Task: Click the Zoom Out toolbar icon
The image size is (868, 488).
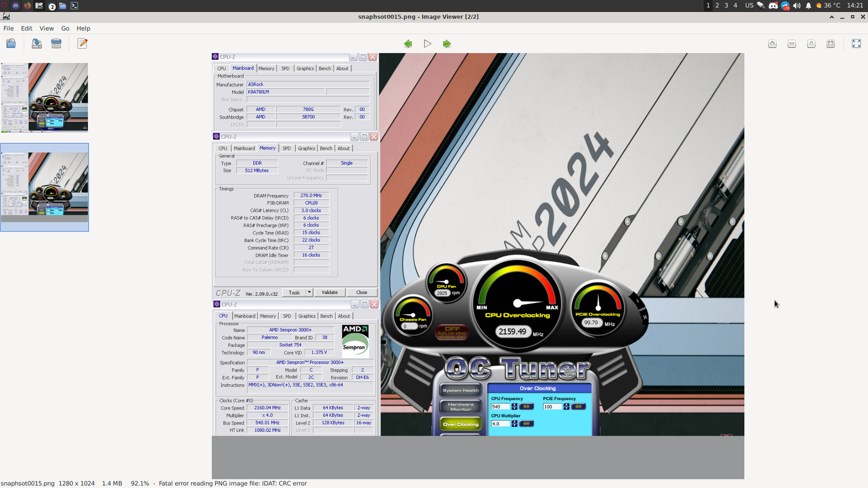Action: (x=792, y=44)
